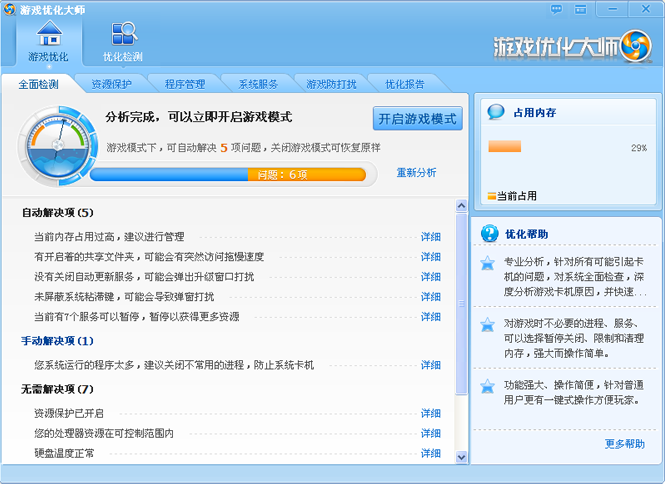Click the 占用内存 chat bubble icon
665x484 pixels.
coord(495,112)
